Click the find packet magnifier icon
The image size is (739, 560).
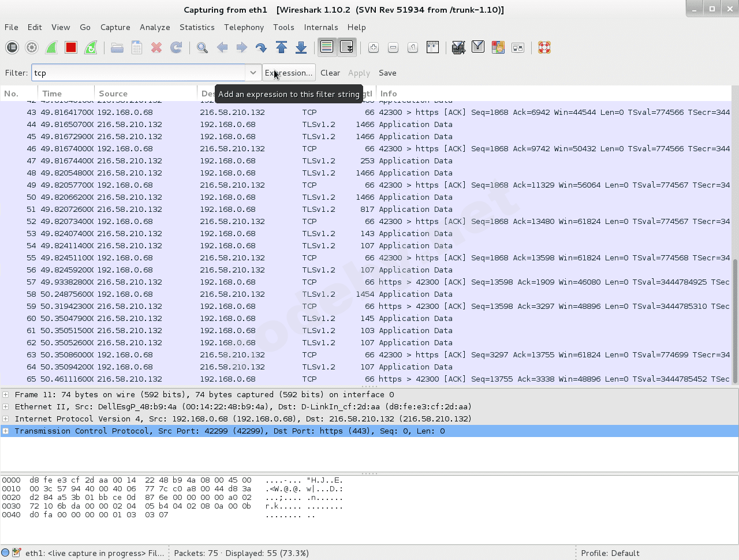pyautogui.click(x=202, y=47)
